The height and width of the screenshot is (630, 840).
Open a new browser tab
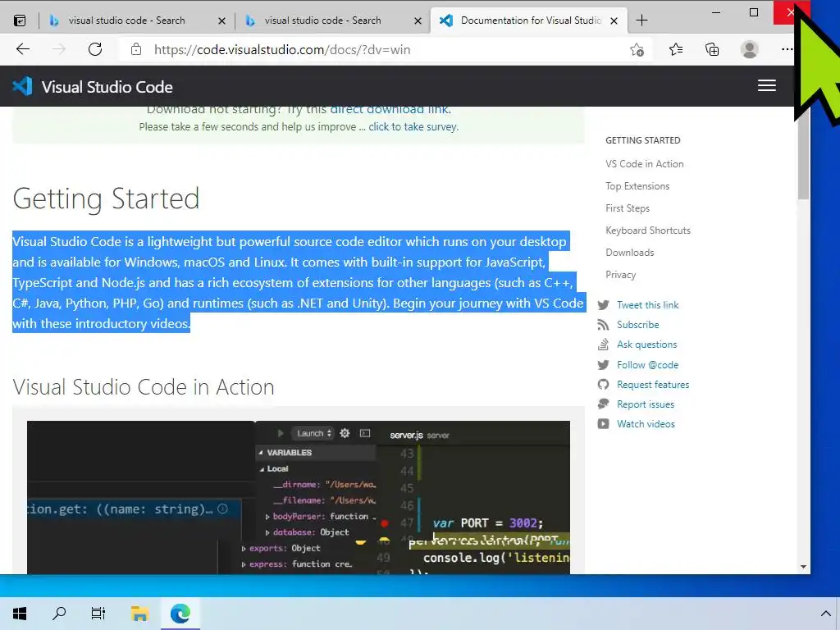[x=641, y=21]
